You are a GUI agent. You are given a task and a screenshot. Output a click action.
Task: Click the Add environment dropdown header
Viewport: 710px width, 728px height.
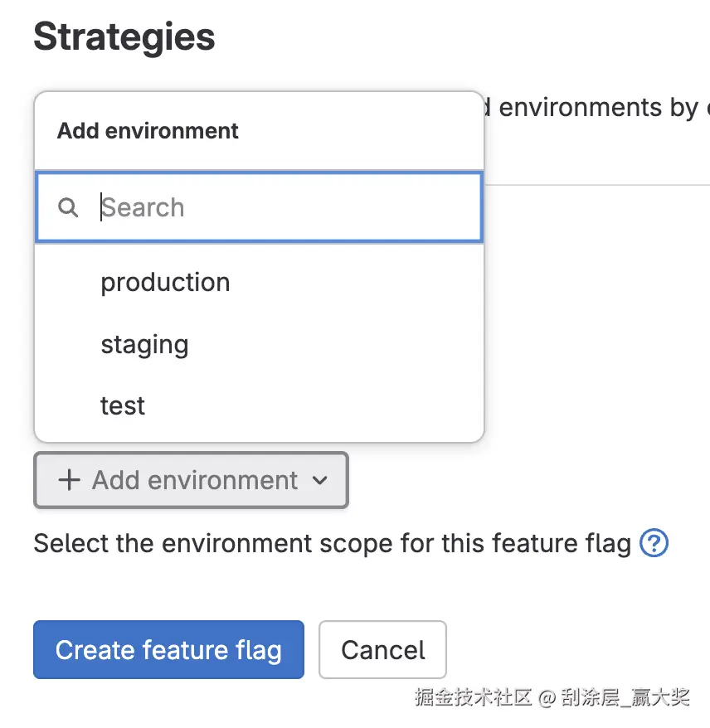148,131
